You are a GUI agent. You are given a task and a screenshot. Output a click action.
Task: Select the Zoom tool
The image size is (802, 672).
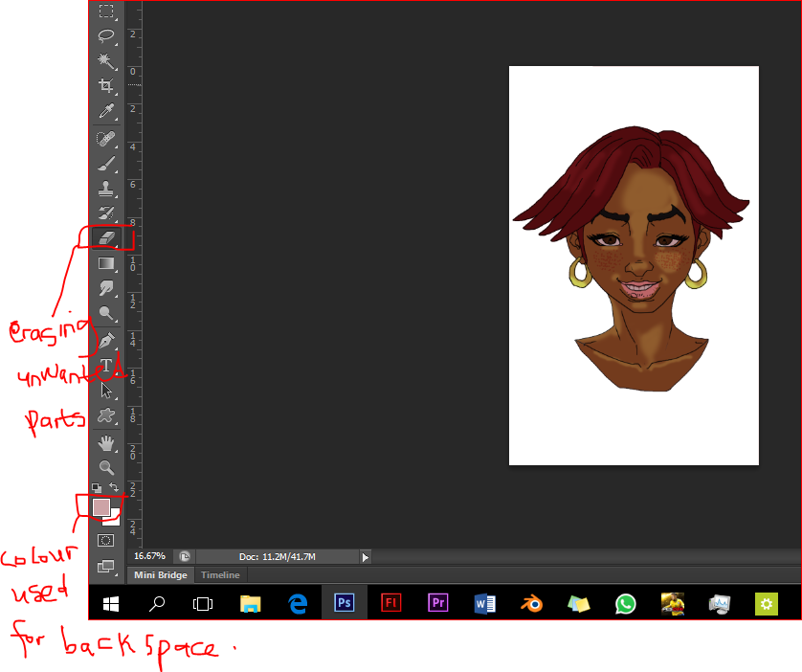tap(106, 467)
